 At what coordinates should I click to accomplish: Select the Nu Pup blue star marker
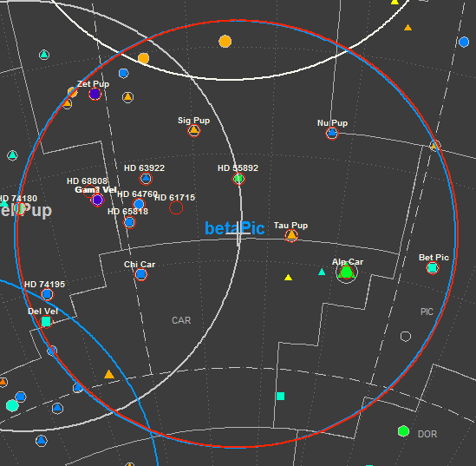(x=332, y=133)
